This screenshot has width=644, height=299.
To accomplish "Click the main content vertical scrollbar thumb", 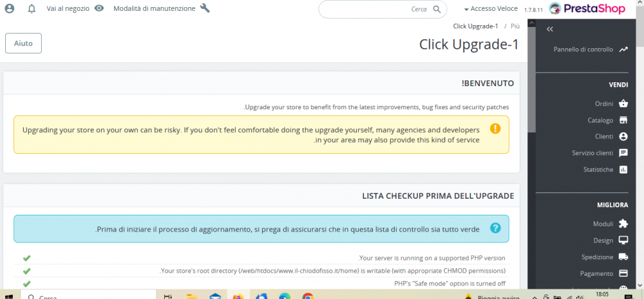I will (531, 80).
